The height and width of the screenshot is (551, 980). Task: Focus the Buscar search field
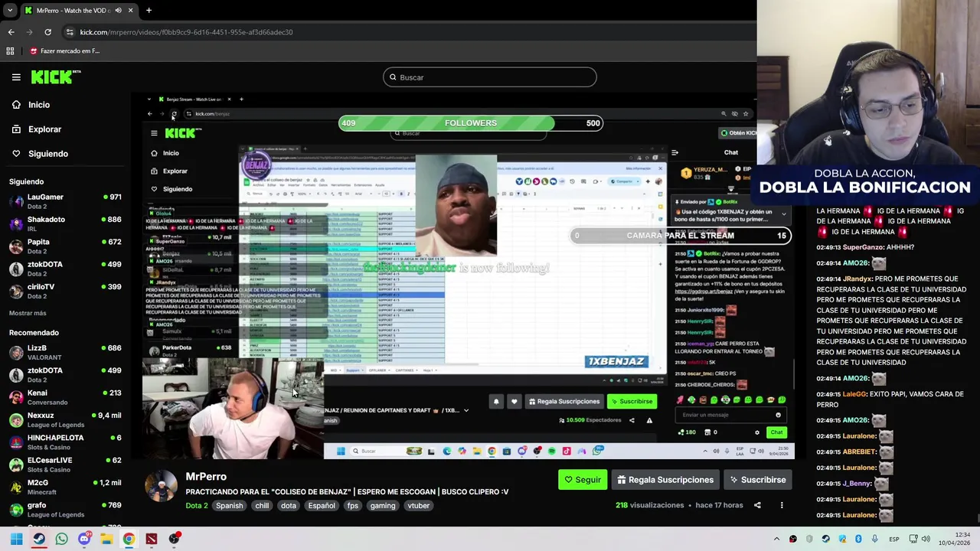point(490,77)
